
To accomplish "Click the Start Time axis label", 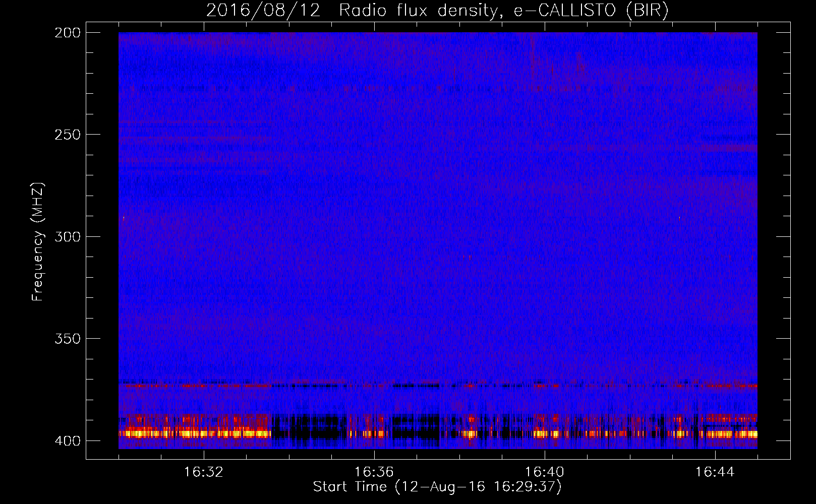I will 437,487.
